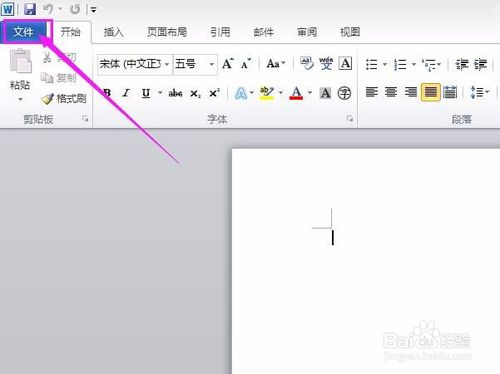Open the 插入 ribbon tab
This screenshot has width=500, height=374.
tap(113, 32)
